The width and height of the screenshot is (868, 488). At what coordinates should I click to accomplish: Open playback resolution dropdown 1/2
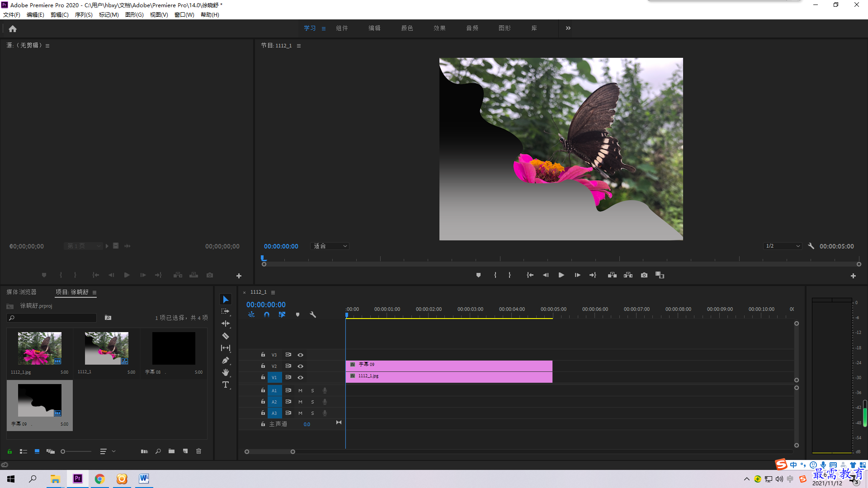783,246
